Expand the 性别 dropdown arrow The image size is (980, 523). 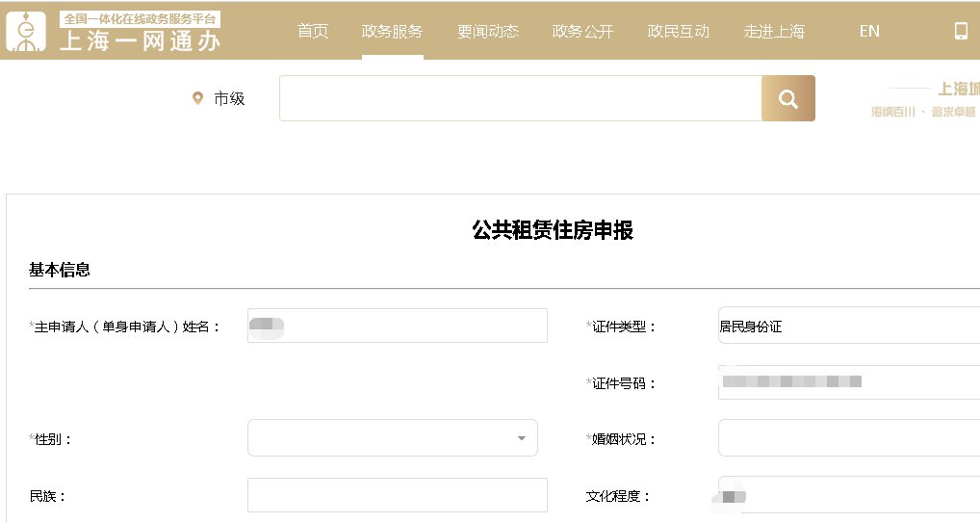tap(521, 438)
